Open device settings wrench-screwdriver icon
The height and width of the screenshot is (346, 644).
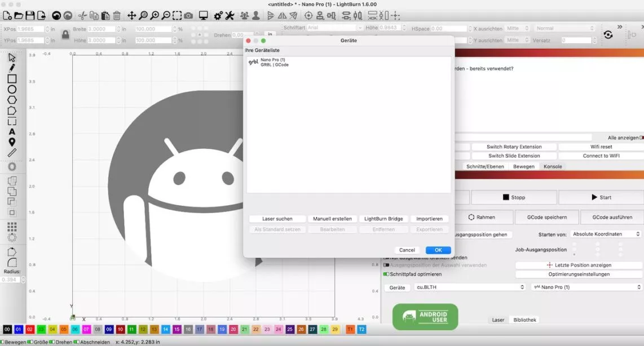point(230,16)
